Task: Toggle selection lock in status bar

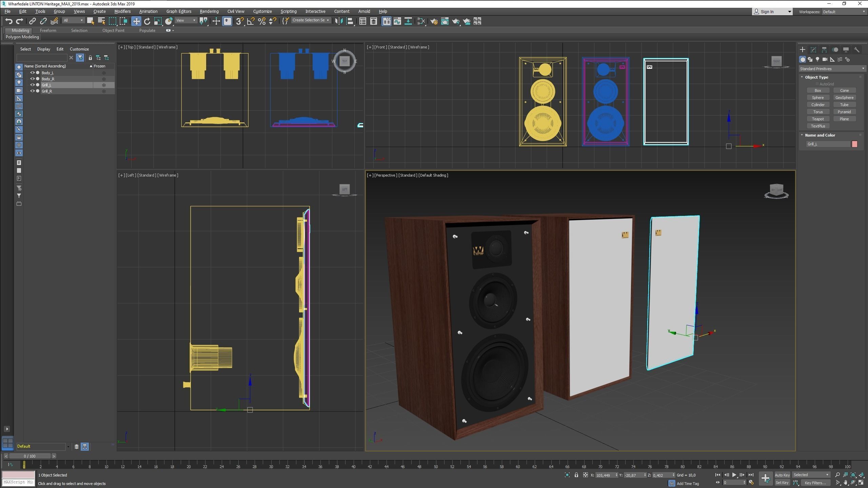Action: pos(576,475)
